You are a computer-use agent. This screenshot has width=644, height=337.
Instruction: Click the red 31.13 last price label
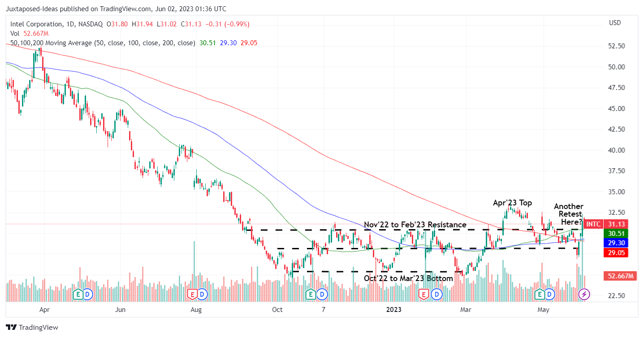point(617,224)
